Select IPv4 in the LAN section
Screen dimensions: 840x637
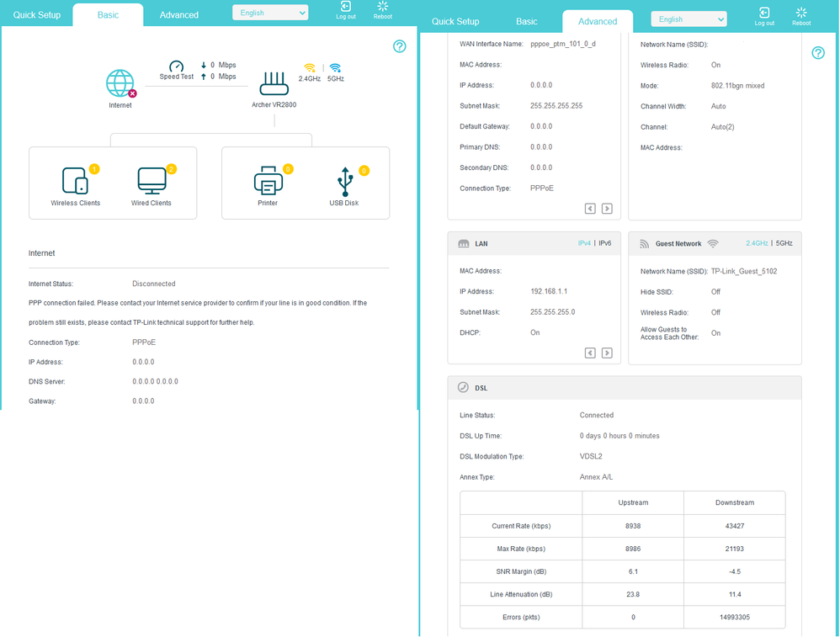(583, 243)
